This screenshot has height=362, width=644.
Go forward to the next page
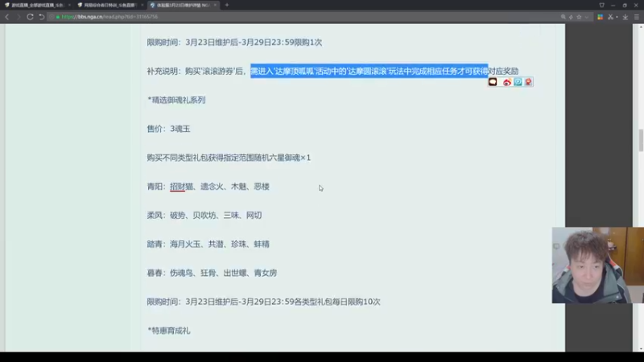tap(19, 17)
